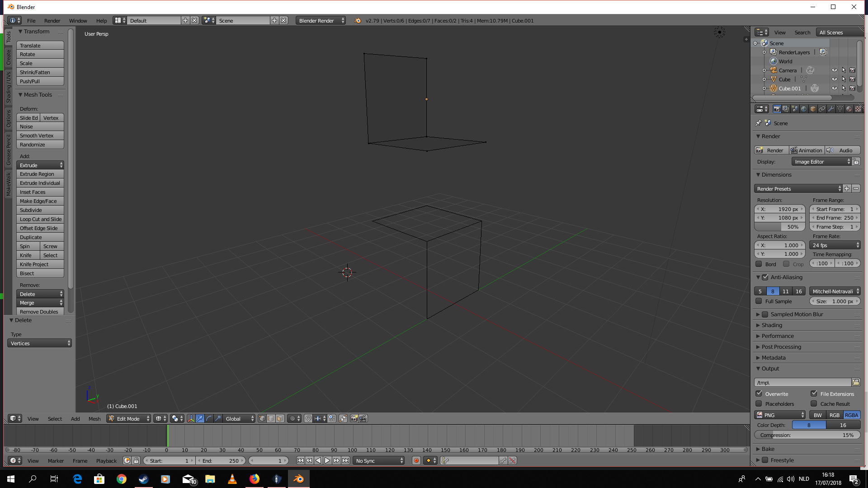Open the Object properties tab (orange cube)

(813, 109)
